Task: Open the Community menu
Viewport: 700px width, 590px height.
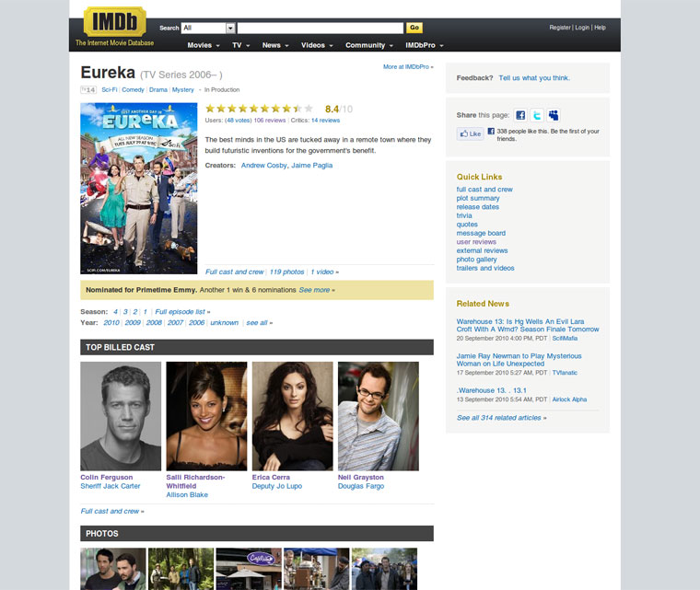Action: (369, 45)
